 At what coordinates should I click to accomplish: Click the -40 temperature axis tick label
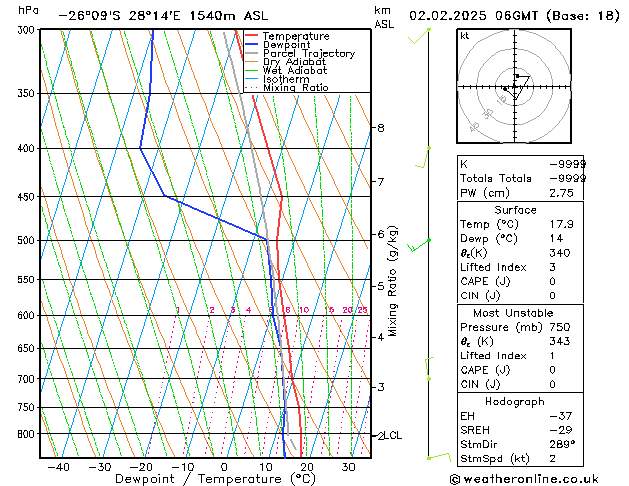point(59,467)
